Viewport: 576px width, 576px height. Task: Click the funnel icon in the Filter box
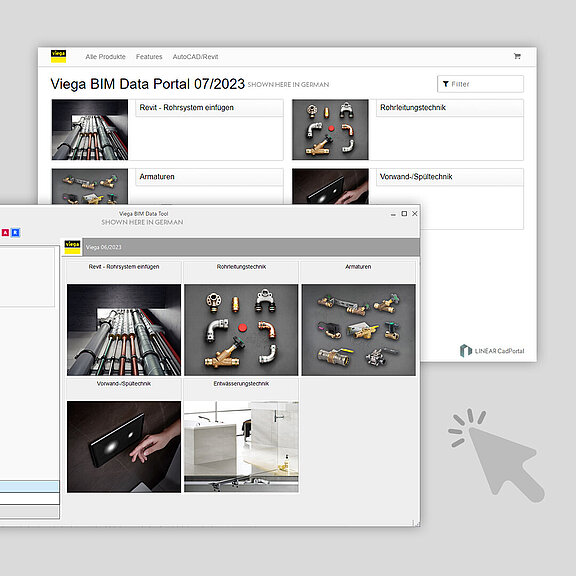pos(446,84)
